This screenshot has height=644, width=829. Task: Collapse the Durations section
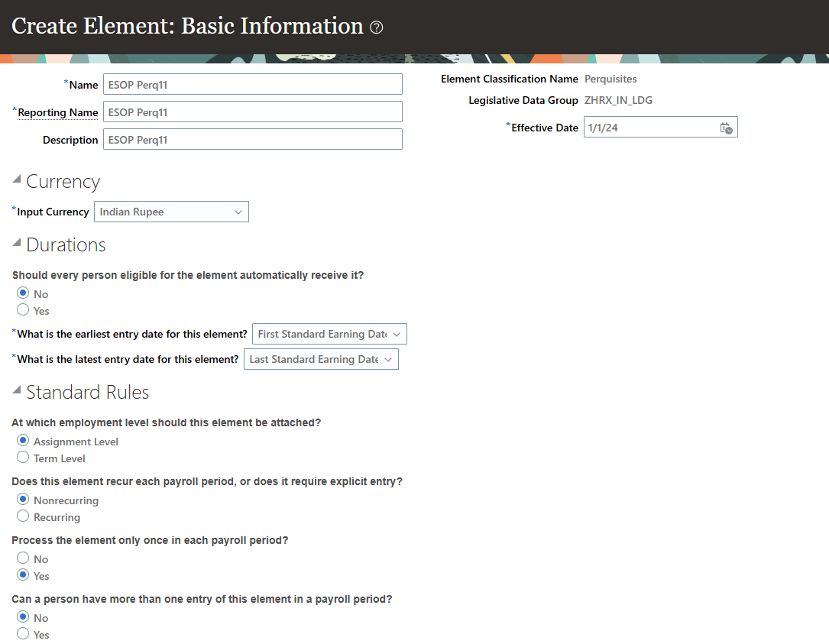[x=17, y=243]
